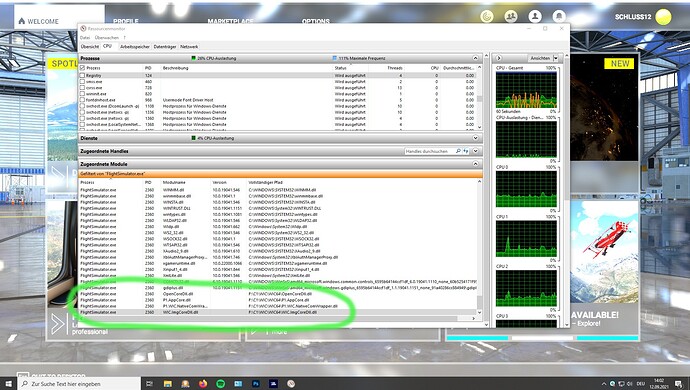Check the svchost.exe PID 1336 checkbox
The image size is (690, 390).
tap(82, 113)
